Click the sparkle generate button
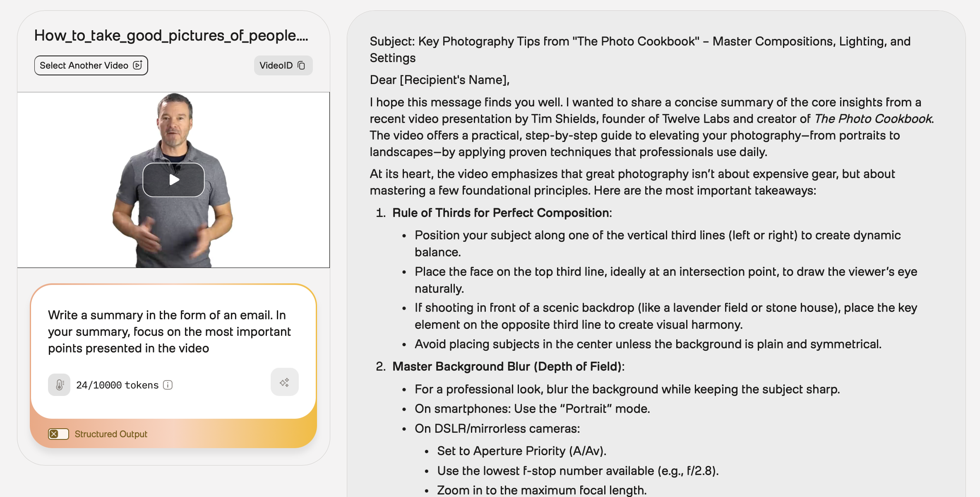This screenshot has height=497, width=980. (x=284, y=382)
